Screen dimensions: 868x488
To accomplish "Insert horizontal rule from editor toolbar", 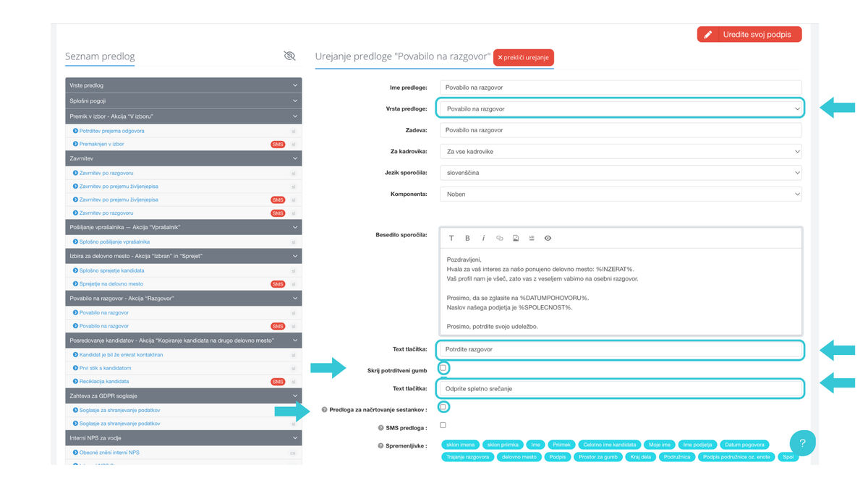I will click(x=532, y=238).
